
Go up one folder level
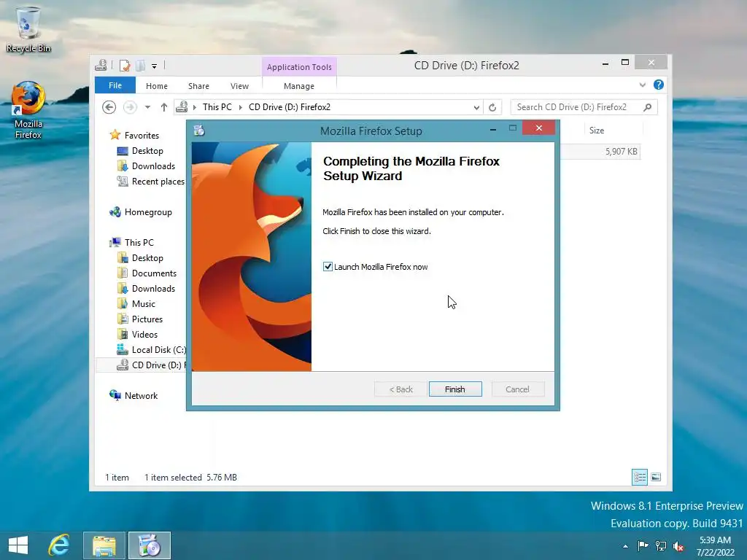(x=164, y=107)
